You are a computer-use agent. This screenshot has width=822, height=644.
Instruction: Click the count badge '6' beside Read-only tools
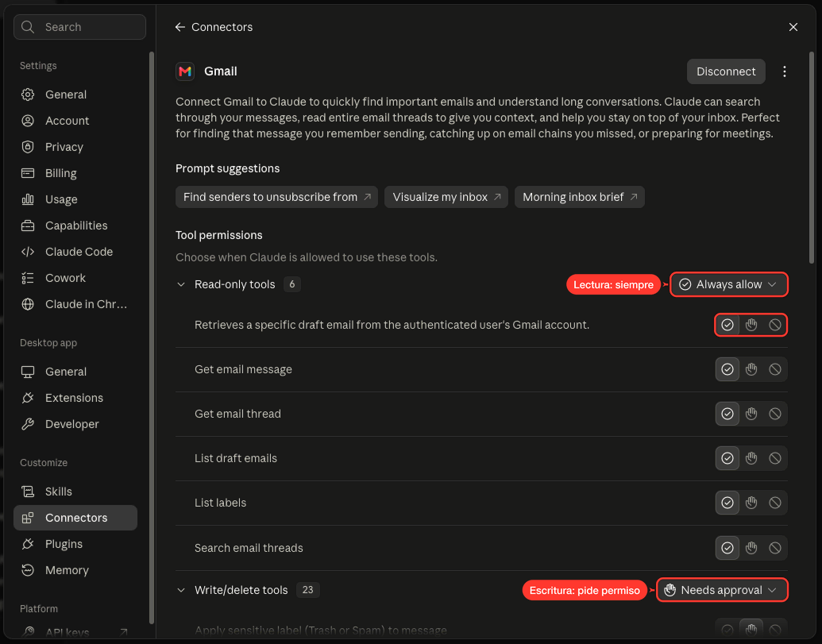pyautogui.click(x=292, y=285)
